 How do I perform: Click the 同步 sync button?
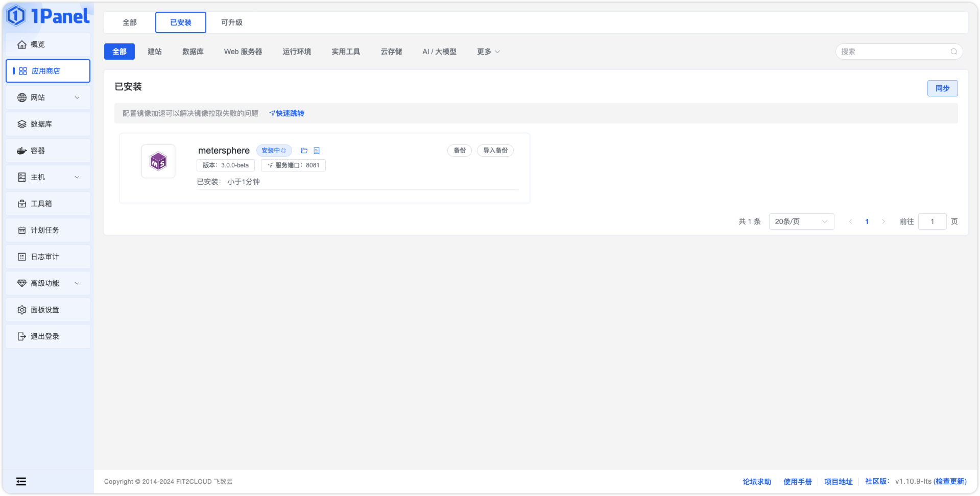(942, 88)
